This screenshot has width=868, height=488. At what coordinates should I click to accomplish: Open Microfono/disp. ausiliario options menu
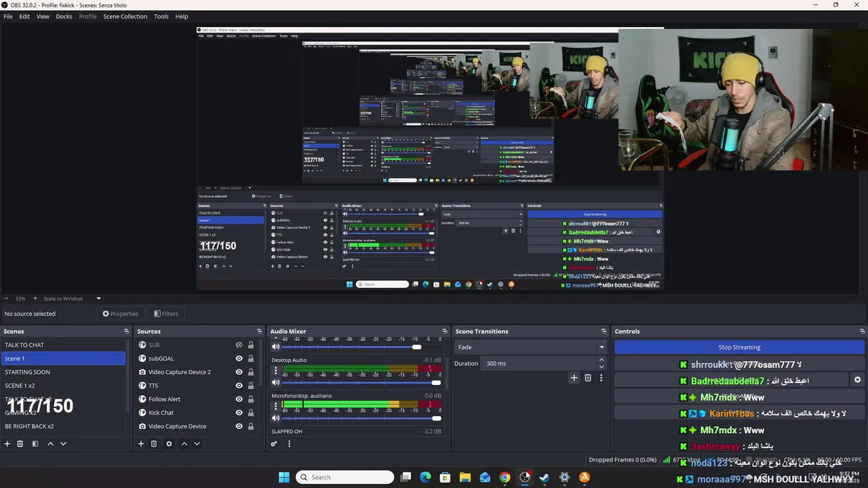(275, 406)
